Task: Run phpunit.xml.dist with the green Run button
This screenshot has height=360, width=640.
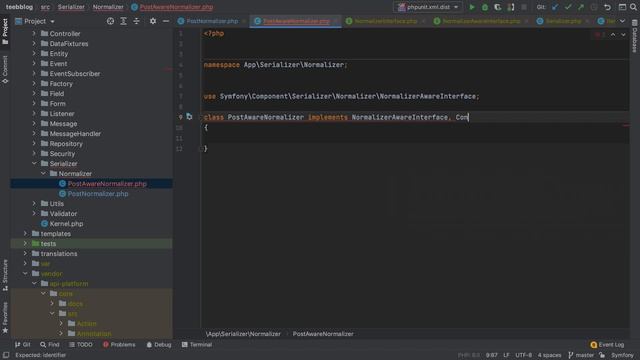Action: coord(472,7)
